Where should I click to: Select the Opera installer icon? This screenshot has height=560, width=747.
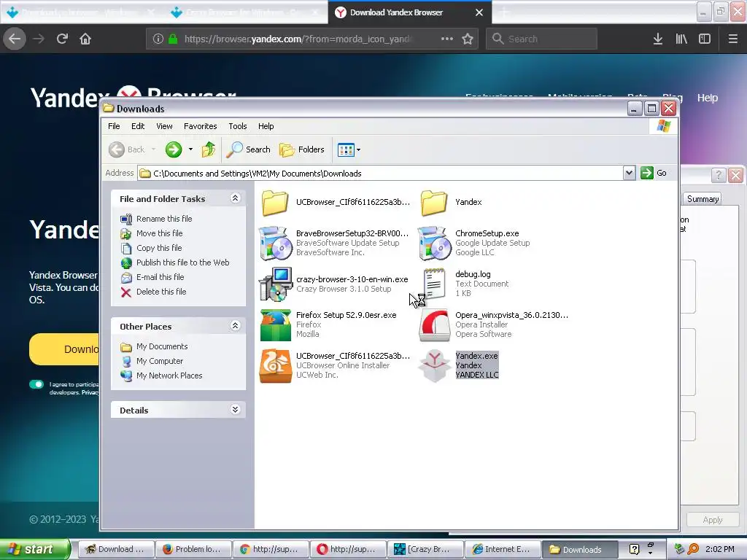tap(434, 325)
